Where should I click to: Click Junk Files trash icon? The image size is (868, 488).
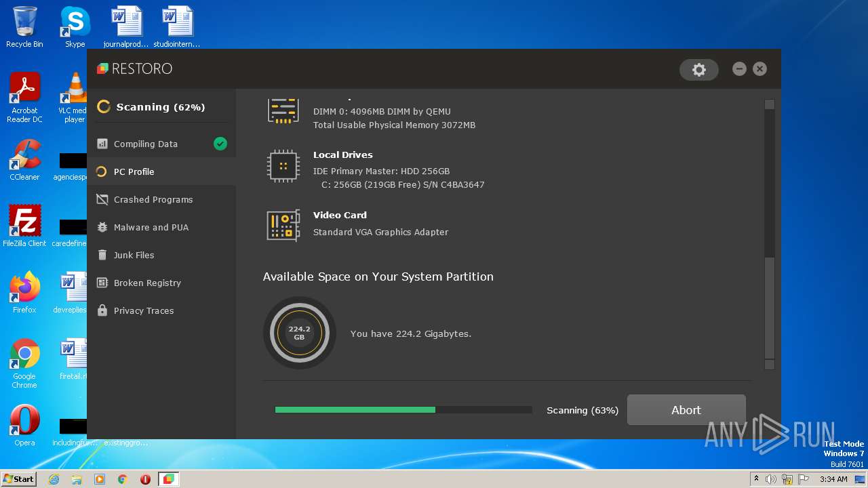click(x=102, y=255)
